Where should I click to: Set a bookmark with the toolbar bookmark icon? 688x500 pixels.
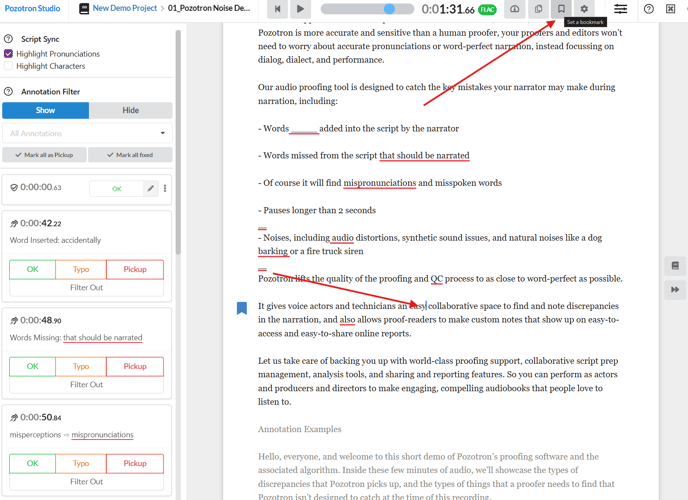(561, 9)
